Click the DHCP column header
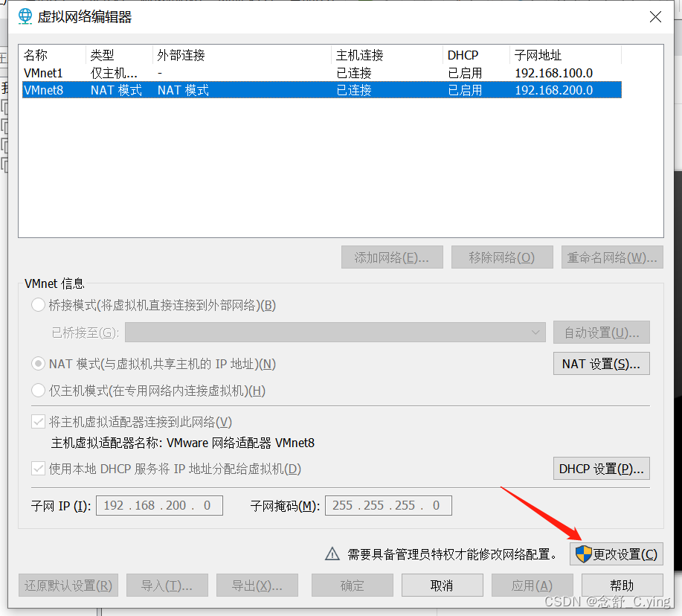 [463, 55]
